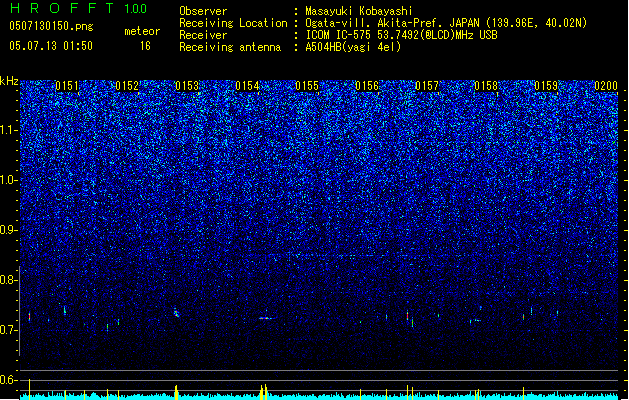Viewport: 629px width, 400px height.
Task: Click the 0154 time marker
Action: coord(247,86)
